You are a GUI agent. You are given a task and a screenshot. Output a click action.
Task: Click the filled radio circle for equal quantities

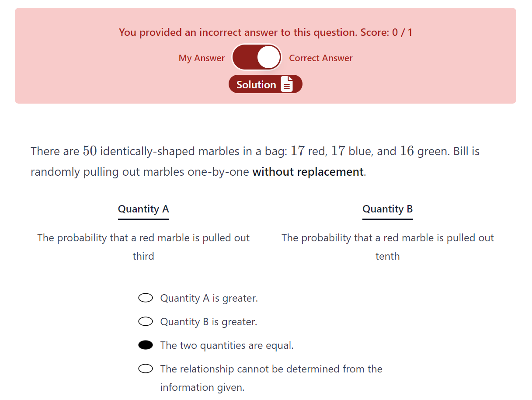[146, 345]
